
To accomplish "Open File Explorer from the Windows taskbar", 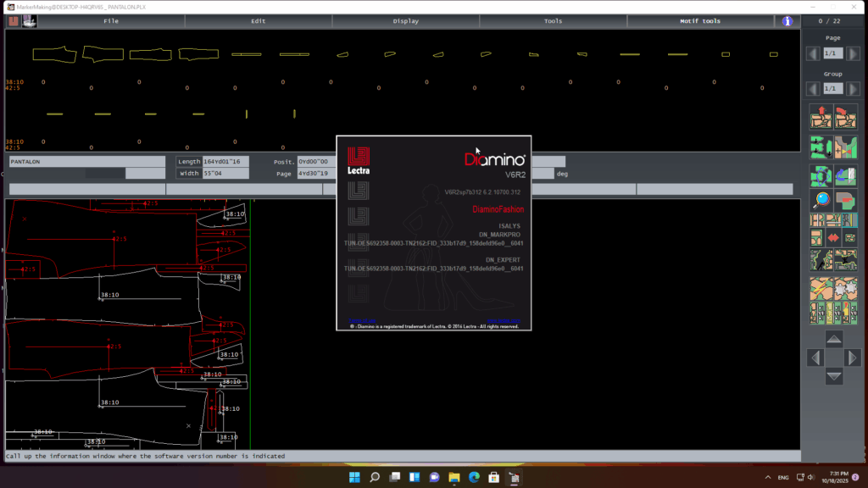I will coord(454,478).
